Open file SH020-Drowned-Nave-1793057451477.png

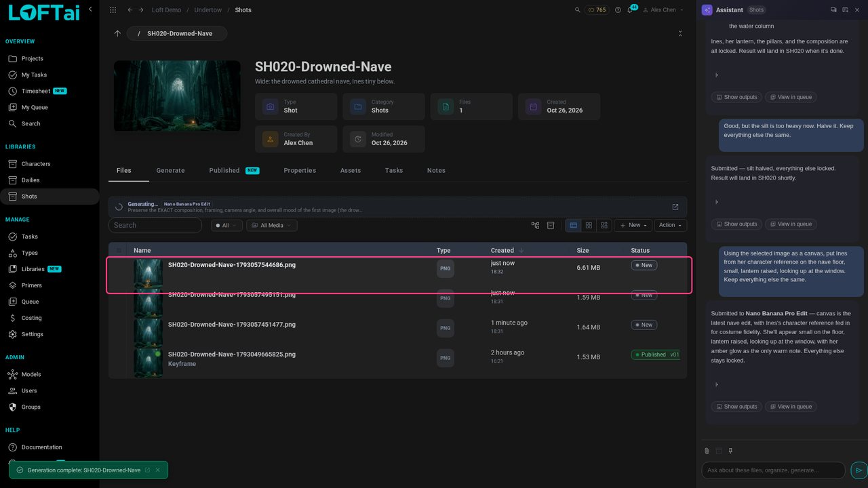pyautogui.click(x=232, y=325)
